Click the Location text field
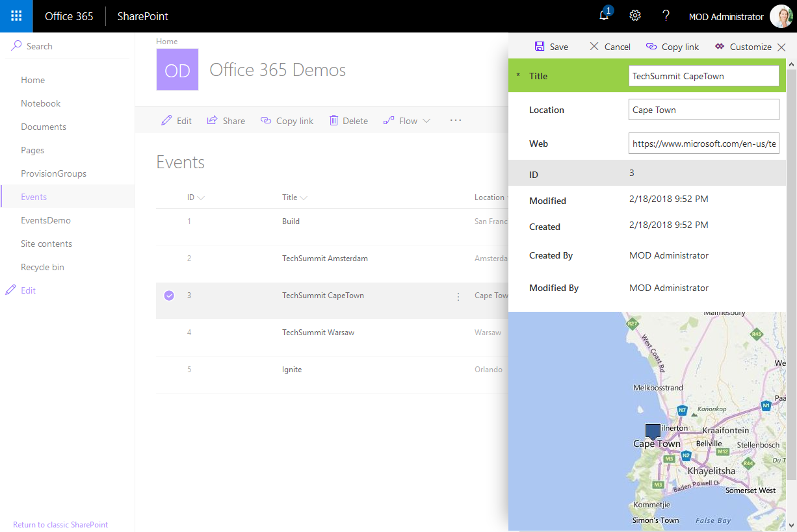Viewport: 797px width, 532px height. click(x=703, y=110)
